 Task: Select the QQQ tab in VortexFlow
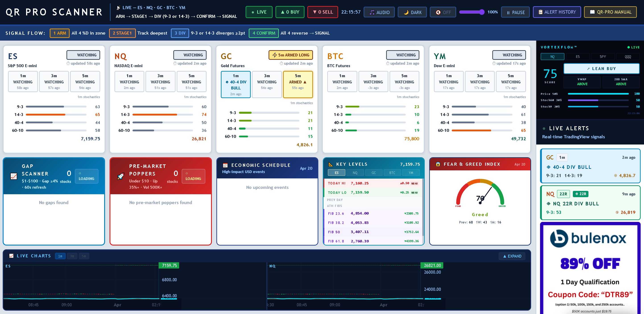(x=628, y=56)
